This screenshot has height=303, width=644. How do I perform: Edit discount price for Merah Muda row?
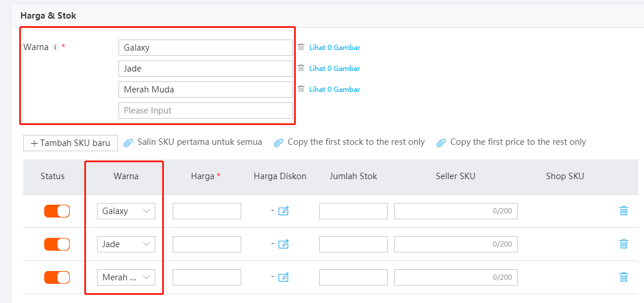coord(284,277)
